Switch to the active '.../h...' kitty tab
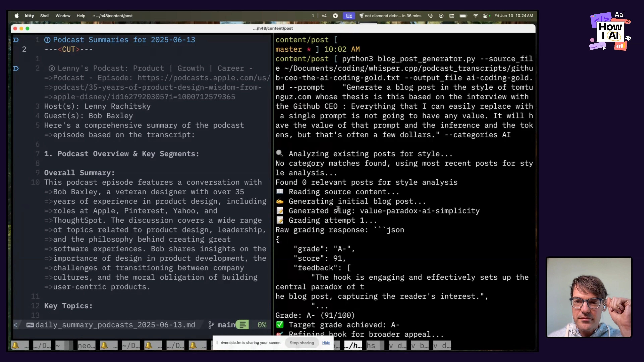Screen dimensions: 644x362 click(x=353, y=346)
